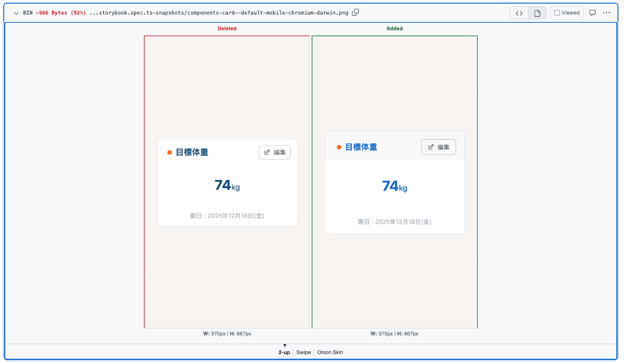Click the Added image snapshot

(394, 182)
